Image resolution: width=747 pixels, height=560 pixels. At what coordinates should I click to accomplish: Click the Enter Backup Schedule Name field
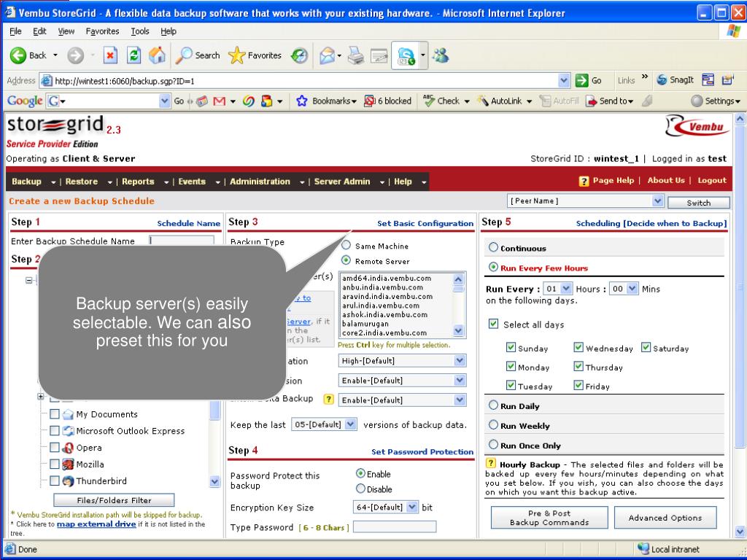click(x=182, y=241)
